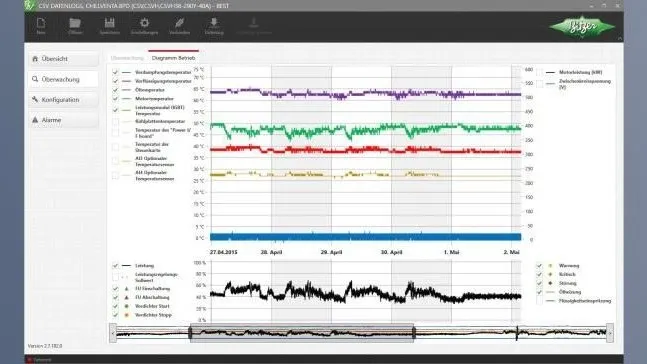Screen dimensions: 647x364
Task: Enable Temperatur des Power I/F board
Action: [115, 133]
